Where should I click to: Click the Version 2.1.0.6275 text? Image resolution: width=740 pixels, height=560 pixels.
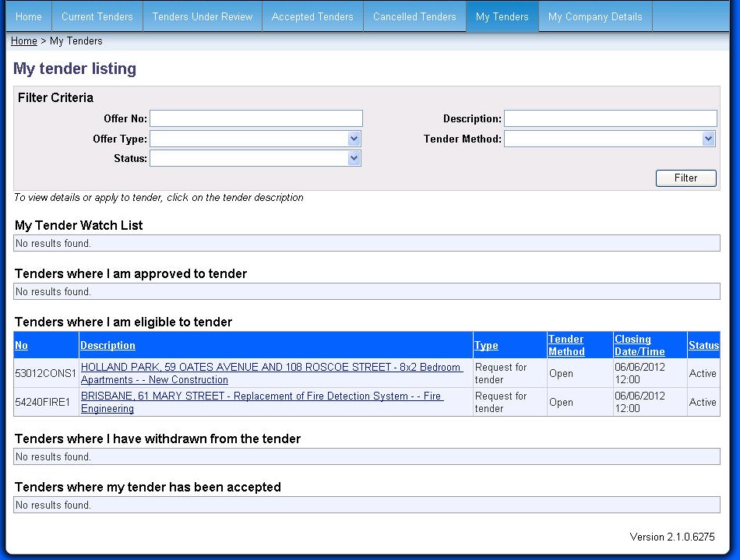672,537
